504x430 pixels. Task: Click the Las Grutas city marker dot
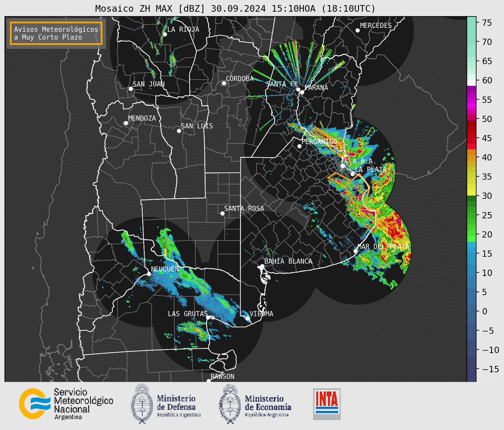click(x=208, y=318)
